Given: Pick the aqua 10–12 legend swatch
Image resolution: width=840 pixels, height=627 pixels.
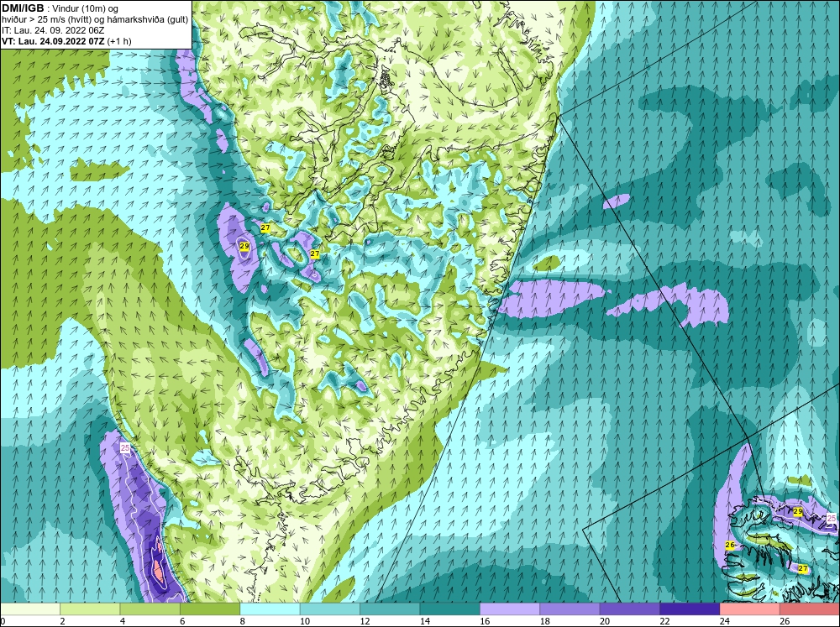Looking at the screenshot, I should coord(330,609).
